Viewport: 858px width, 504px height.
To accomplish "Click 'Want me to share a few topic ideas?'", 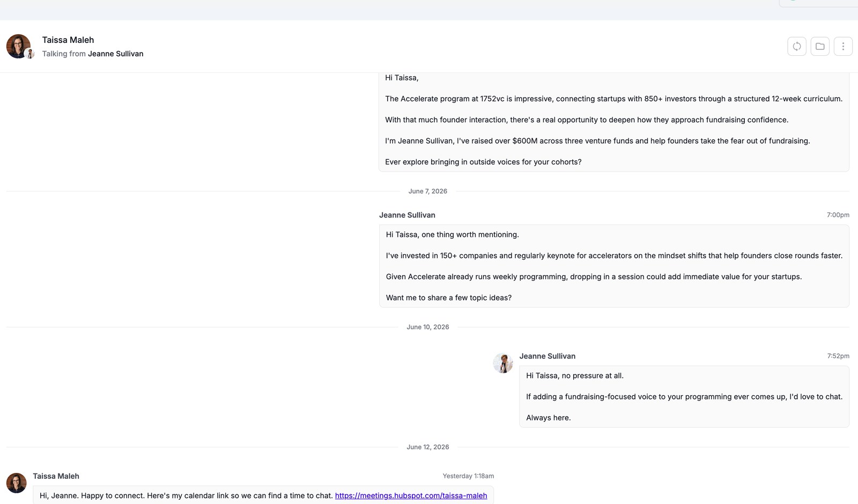I will (449, 298).
